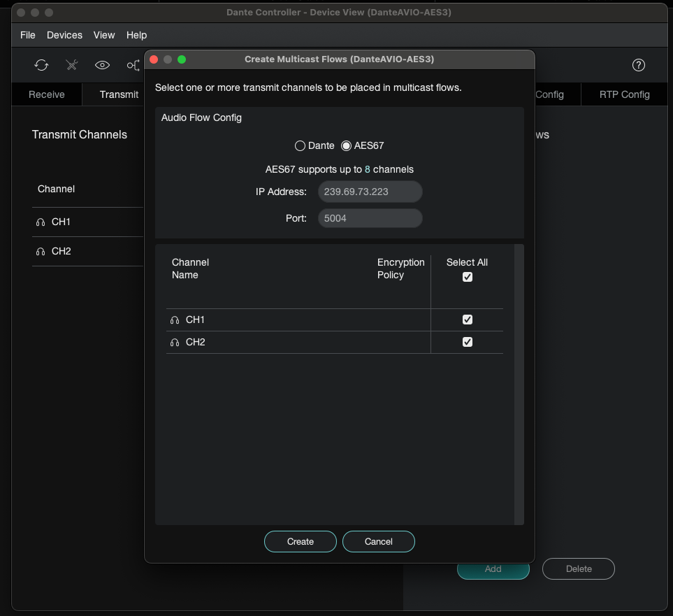Click the Cancel button
The height and width of the screenshot is (616, 673).
379,541
